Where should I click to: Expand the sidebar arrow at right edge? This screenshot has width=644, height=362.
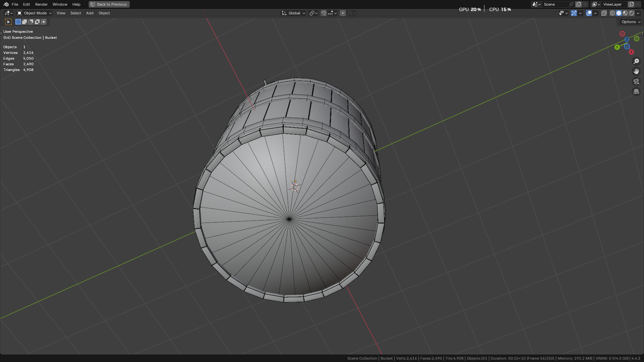click(x=642, y=33)
